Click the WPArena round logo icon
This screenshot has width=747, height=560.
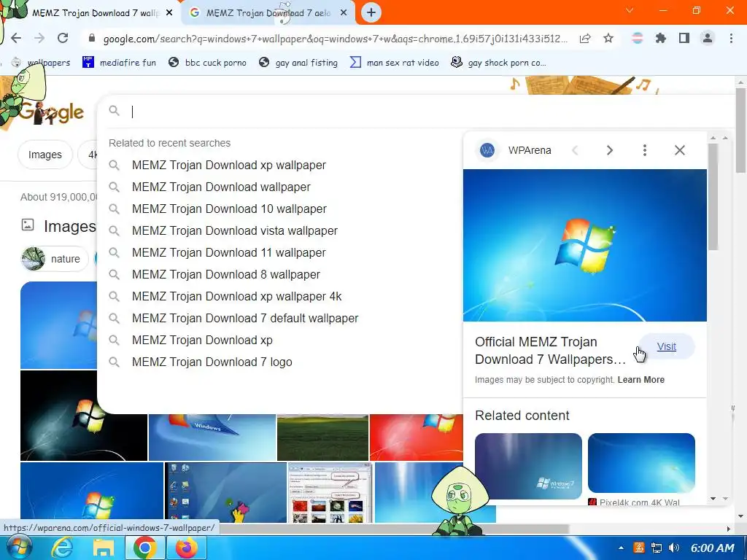(x=487, y=150)
